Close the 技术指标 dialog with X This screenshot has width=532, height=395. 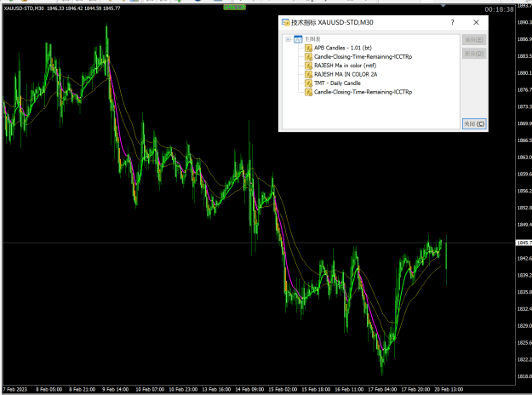[x=476, y=22]
